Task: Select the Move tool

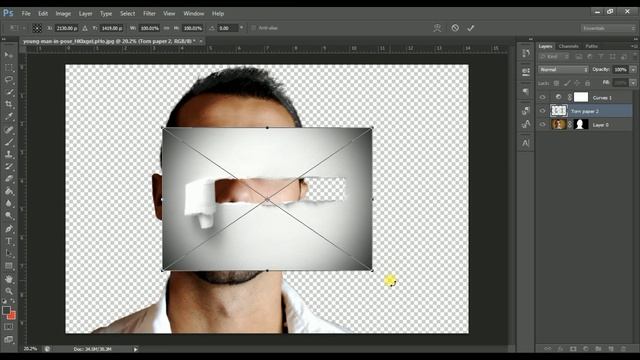Action: click(x=9, y=55)
